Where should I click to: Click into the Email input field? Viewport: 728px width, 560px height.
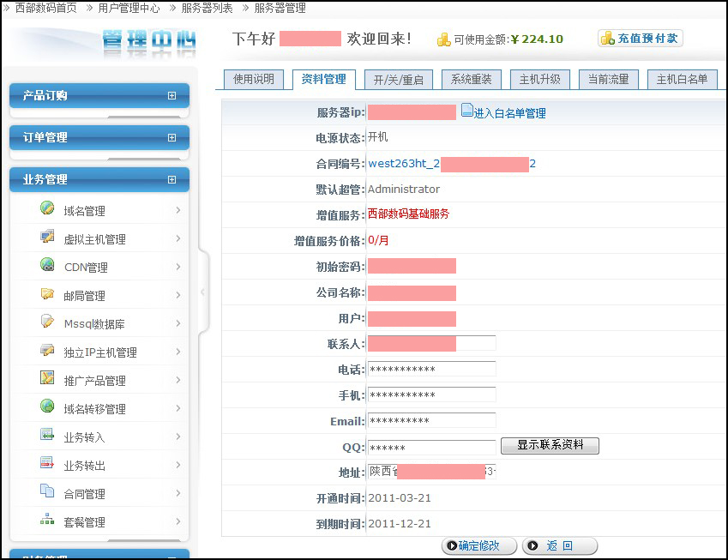pyautogui.click(x=431, y=421)
